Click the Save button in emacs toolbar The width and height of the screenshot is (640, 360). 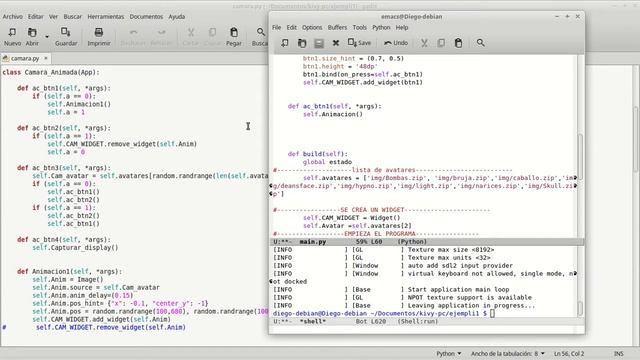(359, 43)
